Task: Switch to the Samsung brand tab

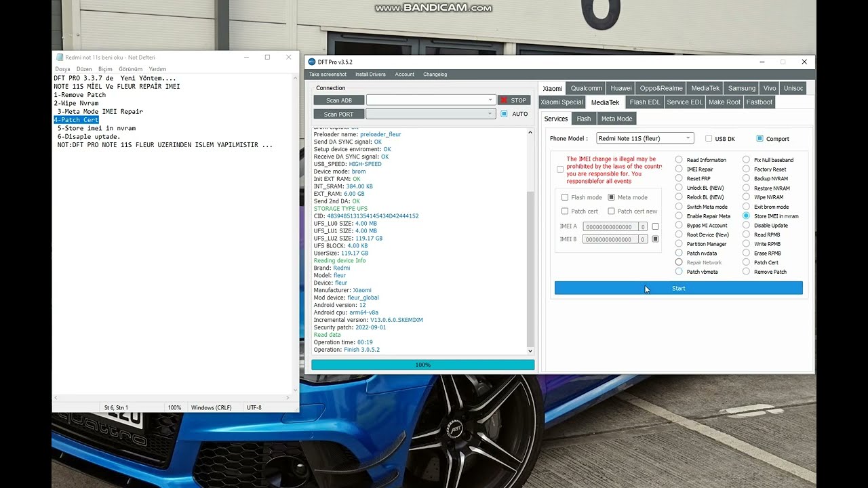Action: pyautogui.click(x=742, y=88)
